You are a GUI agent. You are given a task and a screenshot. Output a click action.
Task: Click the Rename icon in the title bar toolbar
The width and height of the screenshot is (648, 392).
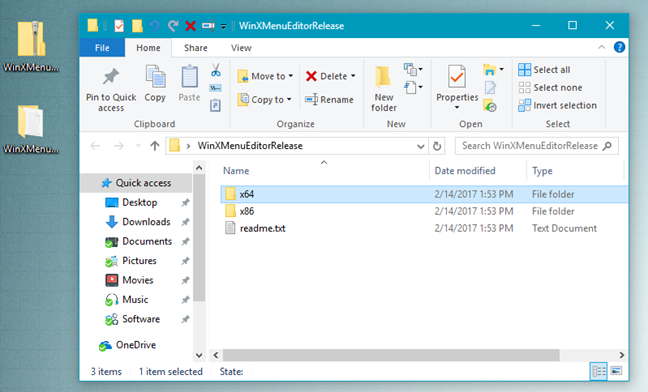(x=208, y=26)
